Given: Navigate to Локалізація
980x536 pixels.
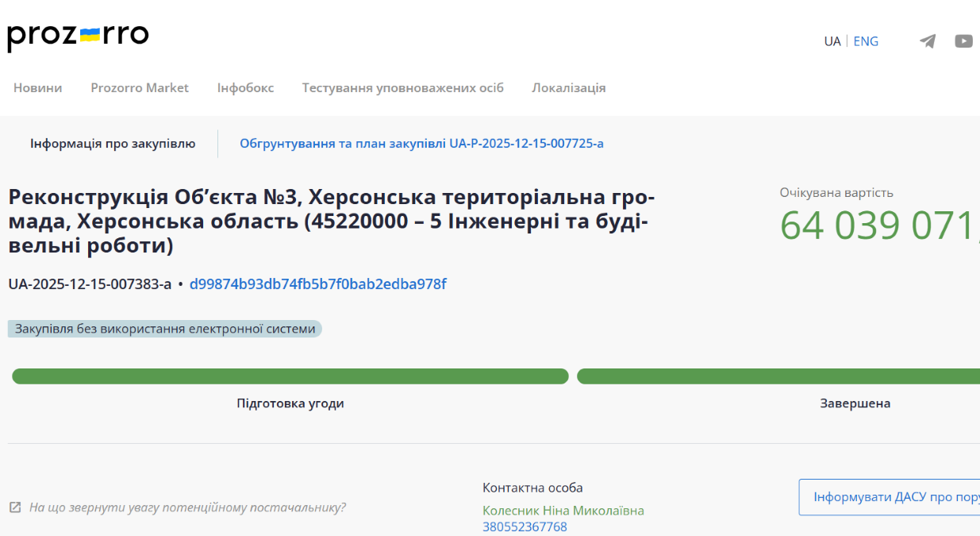Looking at the screenshot, I should [x=568, y=87].
